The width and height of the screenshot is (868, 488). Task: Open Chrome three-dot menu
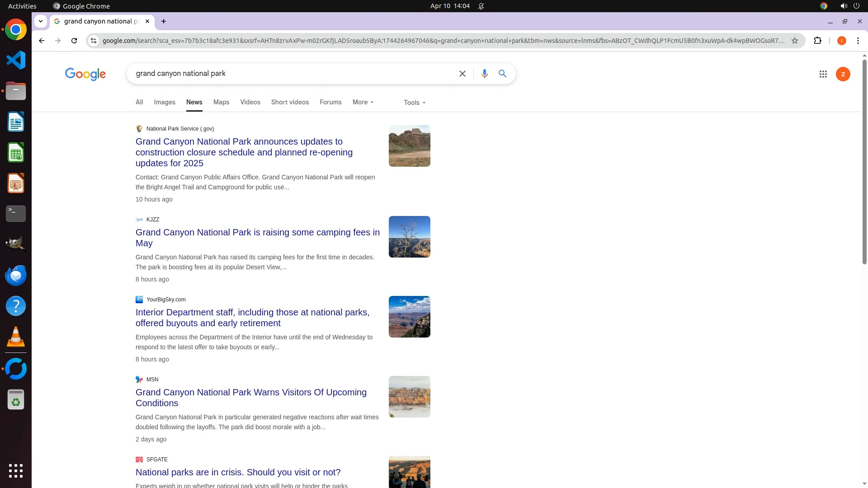[858, 41]
